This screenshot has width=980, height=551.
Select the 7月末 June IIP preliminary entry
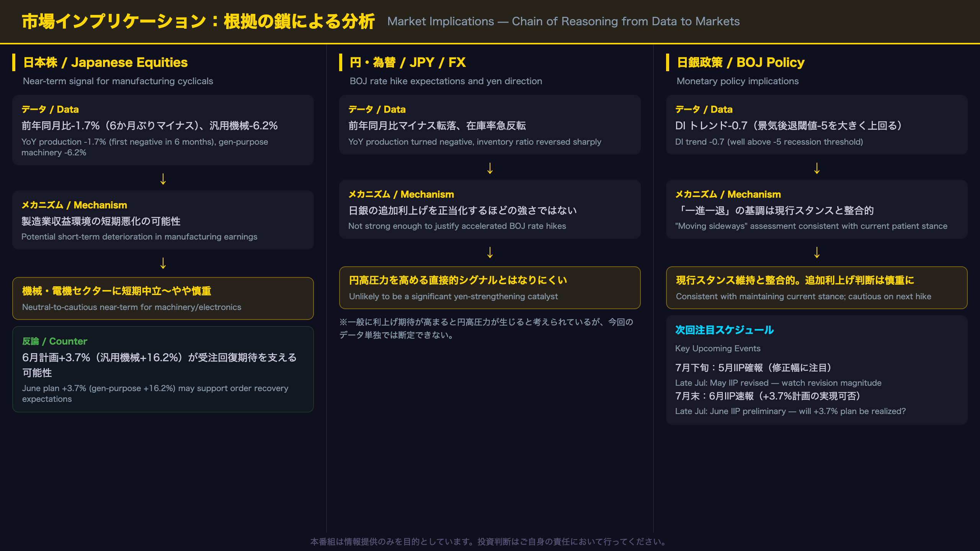[791, 403]
